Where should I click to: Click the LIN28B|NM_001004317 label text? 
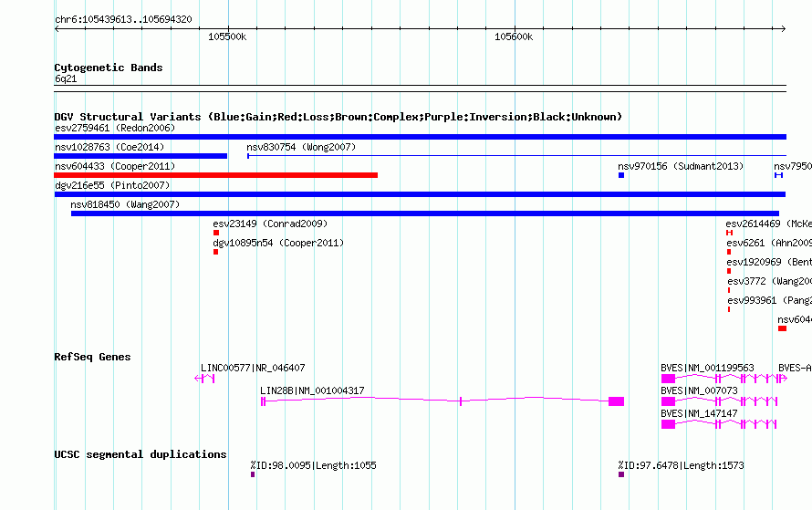(312, 390)
